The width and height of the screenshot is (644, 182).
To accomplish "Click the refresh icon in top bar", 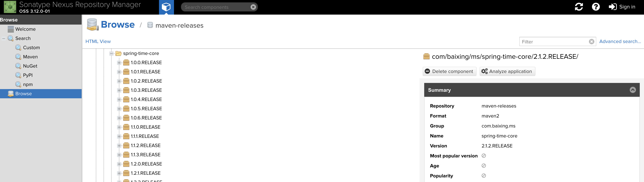I will (579, 7).
